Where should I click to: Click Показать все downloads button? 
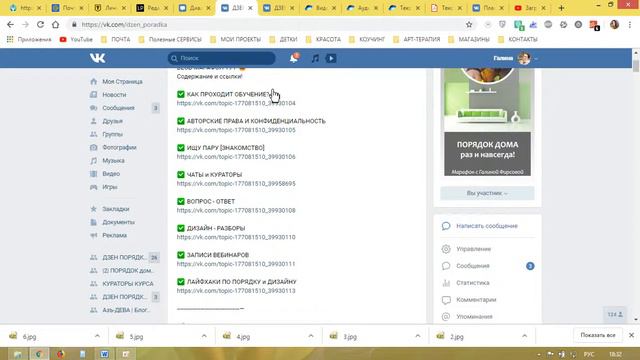(598, 335)
